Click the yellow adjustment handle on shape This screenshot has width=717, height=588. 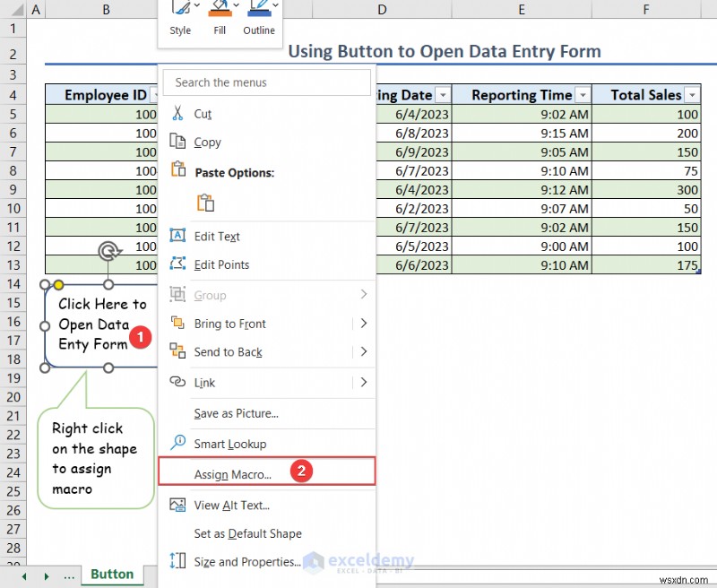[x=58, y=285]
